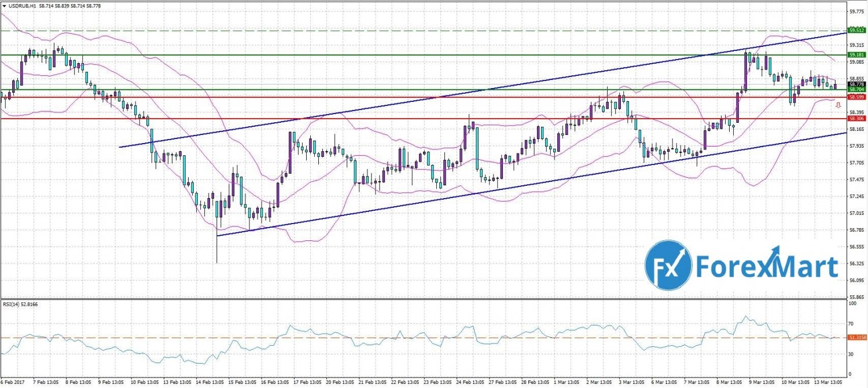
Task: Click the 13 Mar 13:05 time label
Action: point(827,383)
